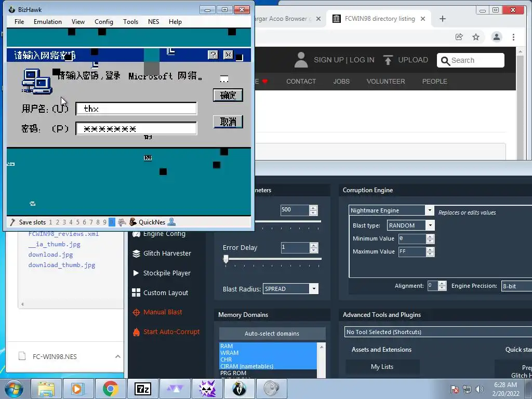Open Engine Config in the RTC sidebar
Viewport: 532px width, 399px height.
(x=159, y=233)
